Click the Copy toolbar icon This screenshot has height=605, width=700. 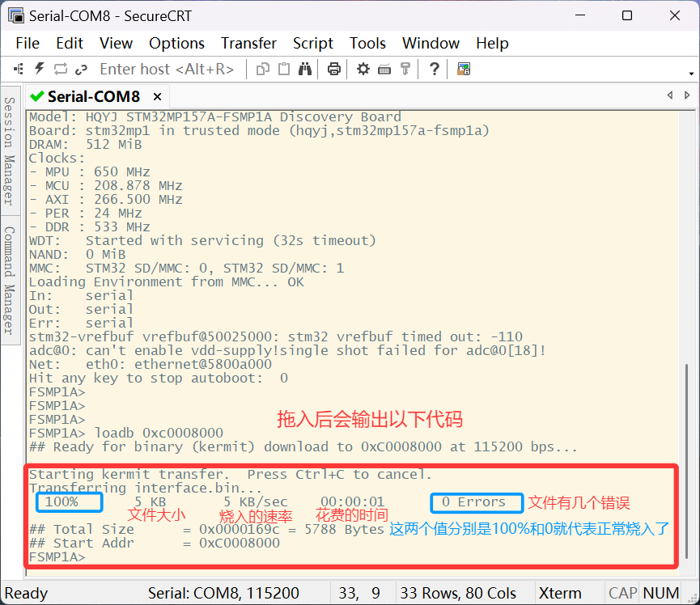point(263,70)
